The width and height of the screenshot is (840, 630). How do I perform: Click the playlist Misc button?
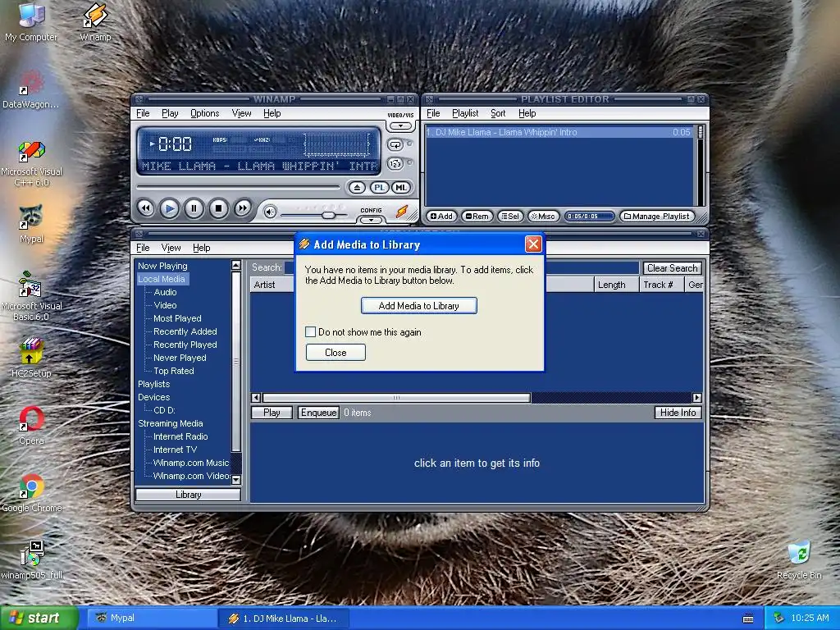point(543,216)
